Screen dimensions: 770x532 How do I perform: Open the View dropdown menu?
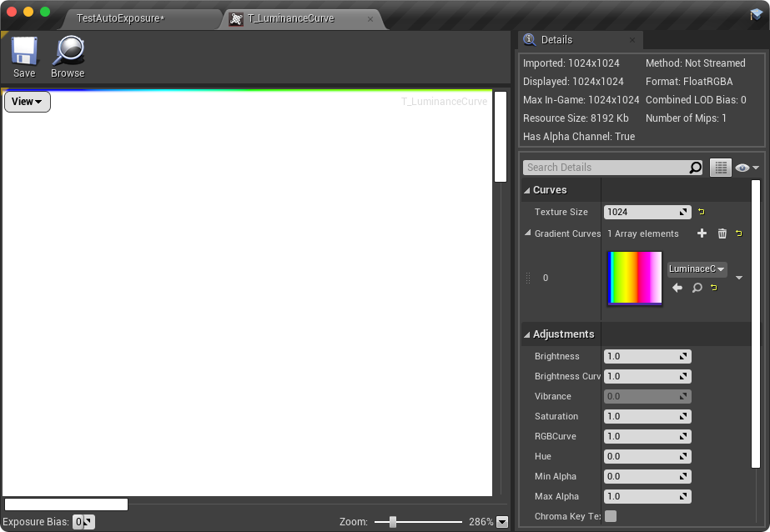point(28,101)
